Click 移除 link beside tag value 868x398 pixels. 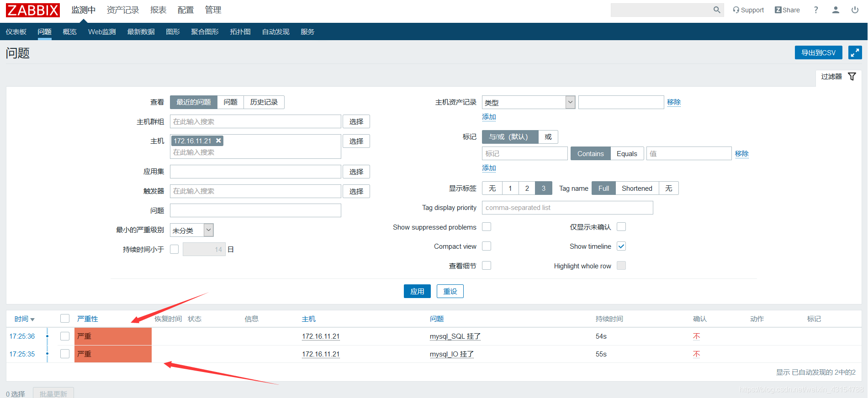[742, 154]
